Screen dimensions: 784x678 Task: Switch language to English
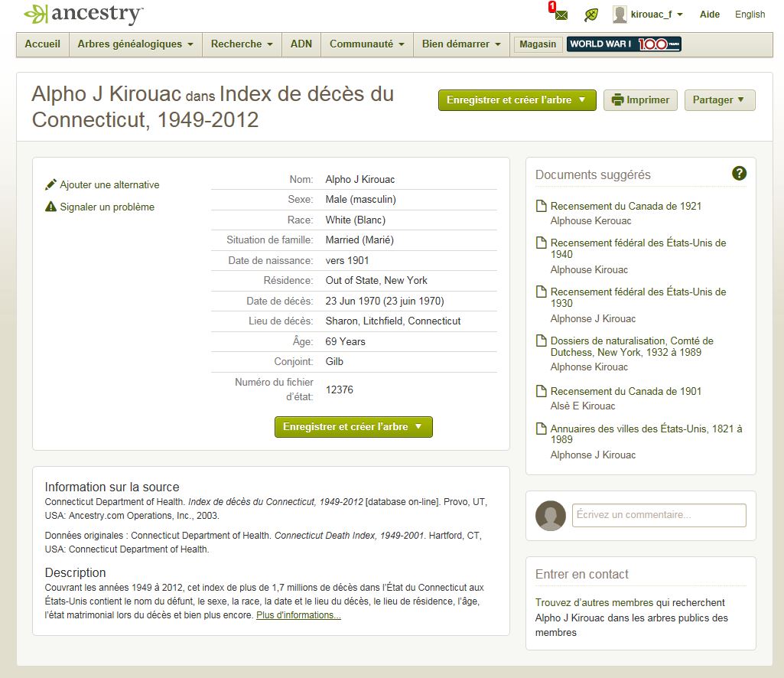pyautogui.click(x=750, y=15)
